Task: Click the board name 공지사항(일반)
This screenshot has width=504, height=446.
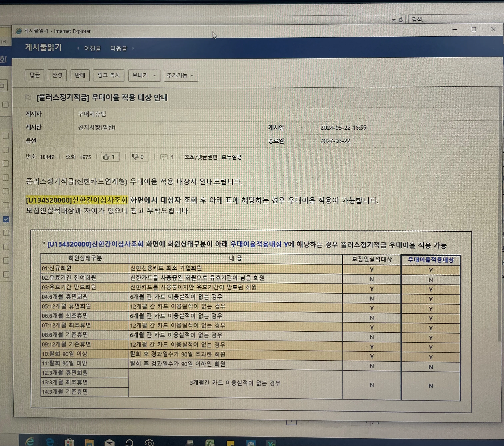Action: click(97, 127)
